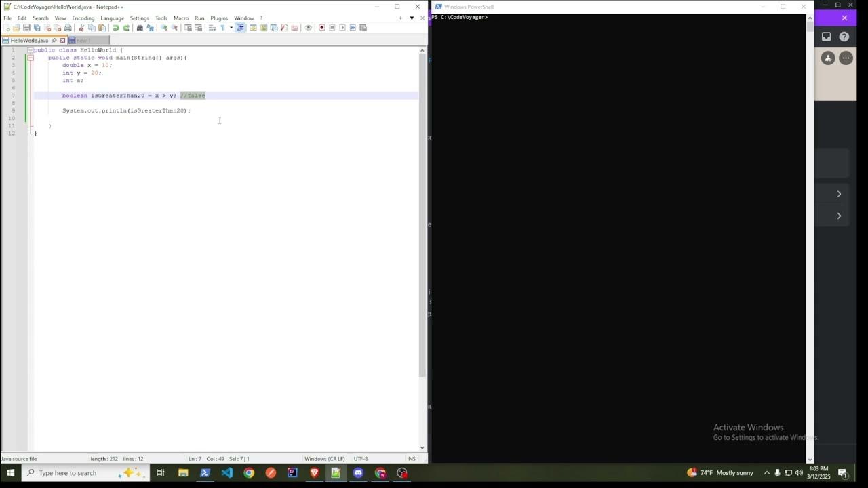Cut selection with the scissors icon
Image resolution: width=868 pixels, height=488 pixels.
click(x=81, y=28)
